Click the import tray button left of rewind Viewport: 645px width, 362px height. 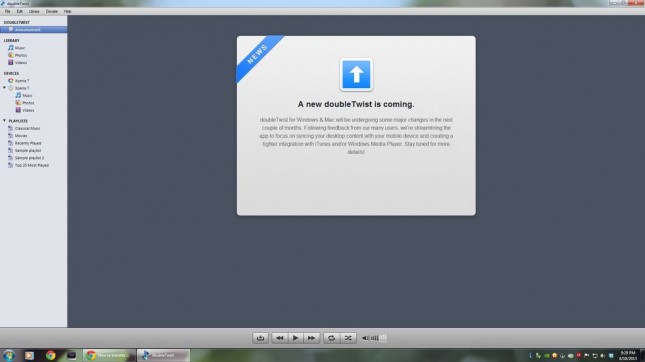click(260, 338)
